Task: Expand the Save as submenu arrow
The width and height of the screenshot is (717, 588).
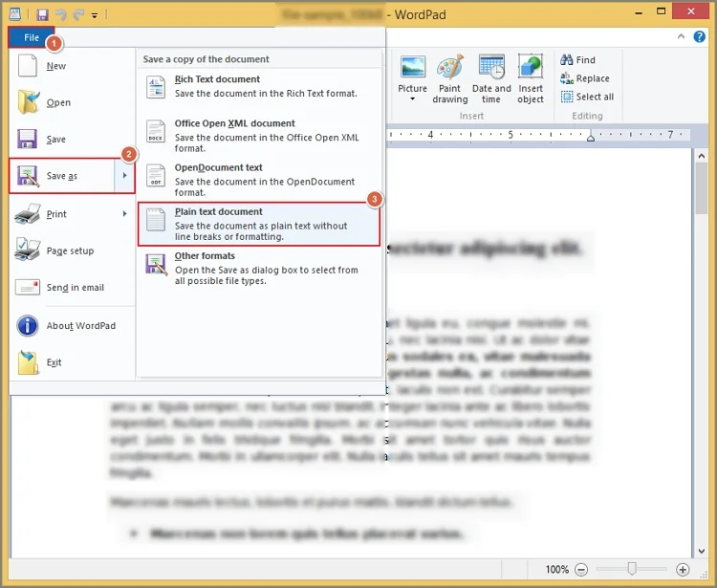Action: pyautogui.click(x=124, y=176)
